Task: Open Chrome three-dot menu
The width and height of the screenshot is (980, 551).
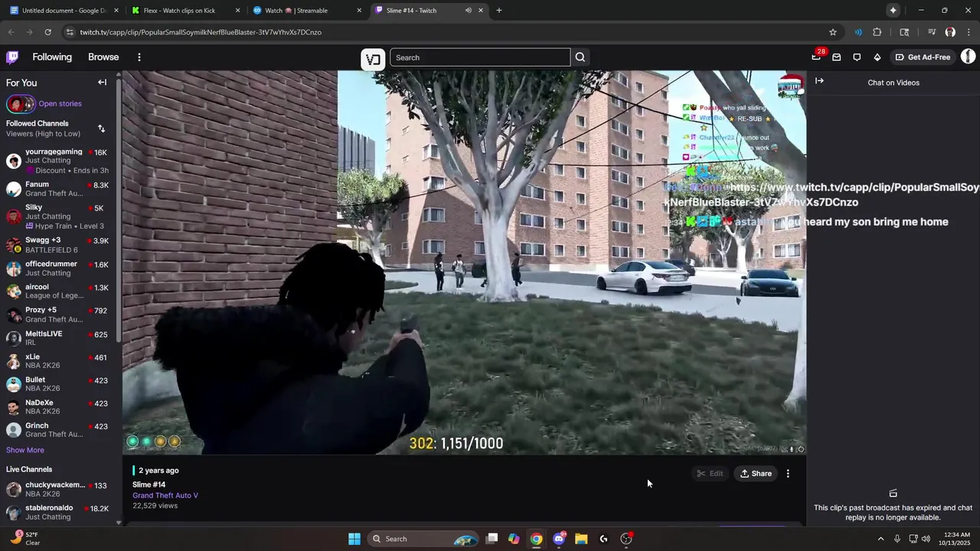Action: point(969,32)
